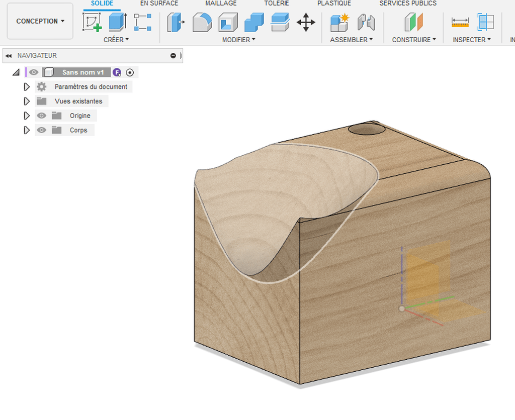Image resolution: width=515 pixels, height=420 pixels.
Task: Select the Extrude tool
Action: [118, 22]
